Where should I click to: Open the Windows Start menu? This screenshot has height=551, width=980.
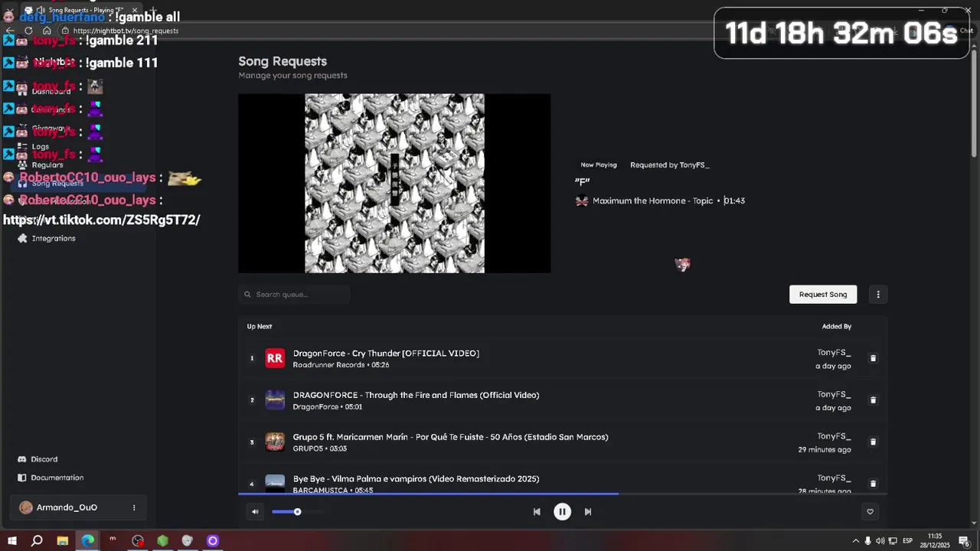[11, 541]
